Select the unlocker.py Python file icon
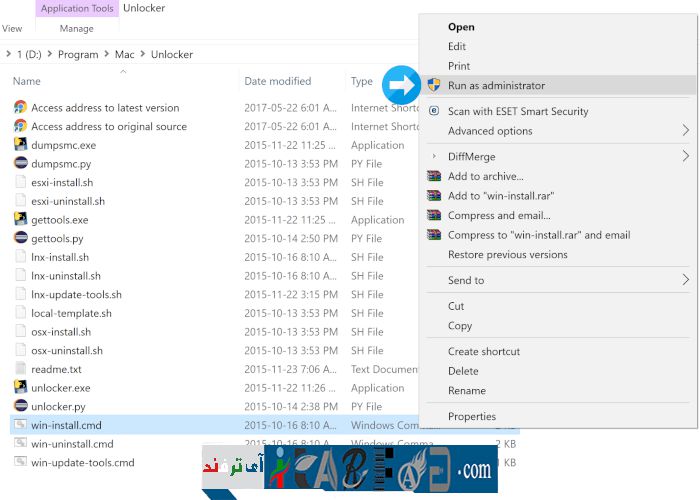 click(20, 407)
